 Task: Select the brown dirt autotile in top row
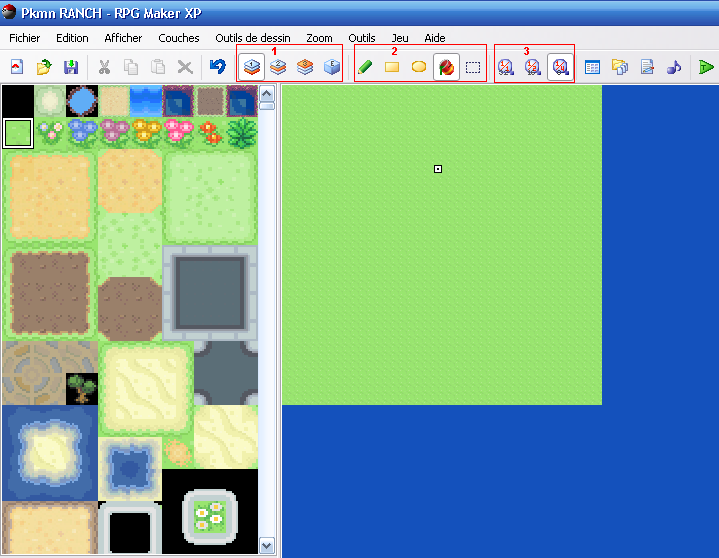coord(210,101)
